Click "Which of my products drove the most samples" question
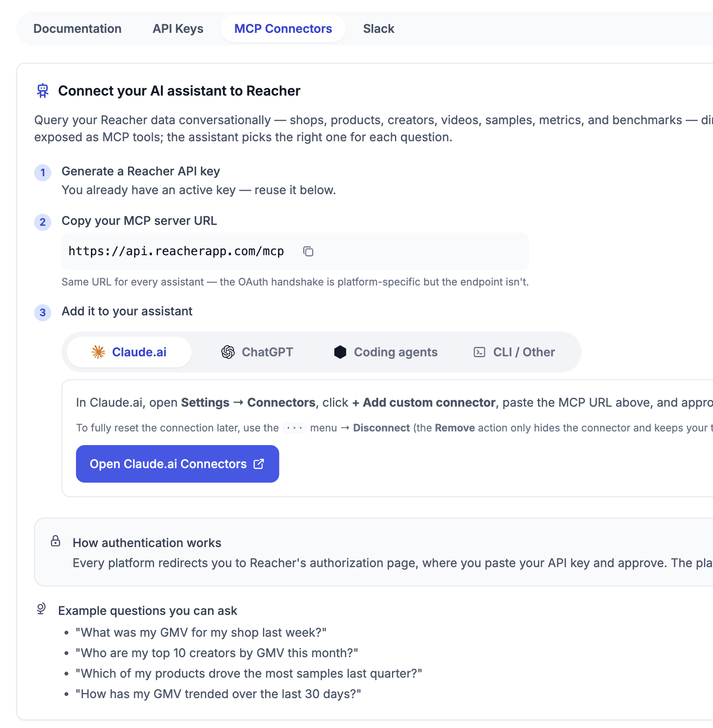The image size is (713, 728). tap(249, 673)
